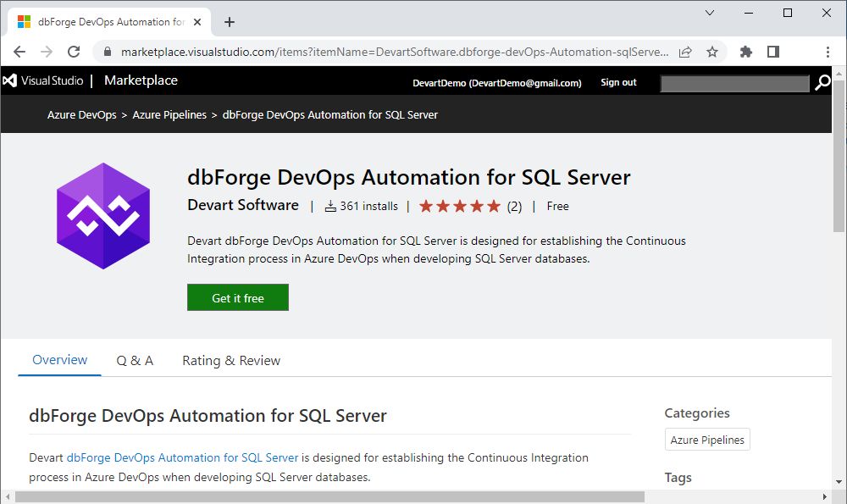Click Sign out
847x504 pixels.
click(618, 83)
